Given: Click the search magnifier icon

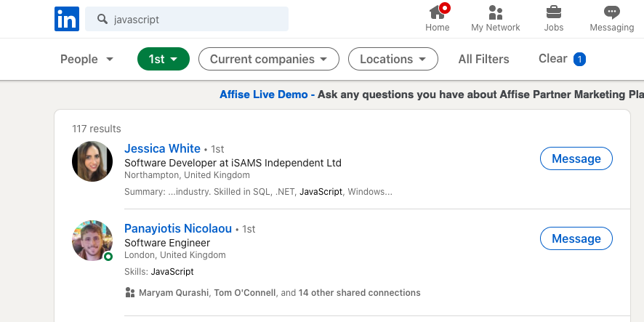Looking at the screenshot, I should click(x=102, y=20).
